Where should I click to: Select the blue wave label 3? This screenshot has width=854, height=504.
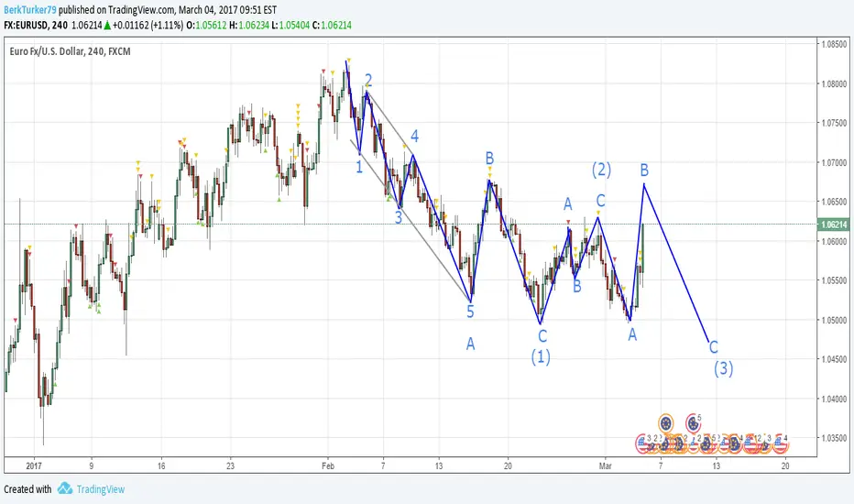(x=399, y=217)
